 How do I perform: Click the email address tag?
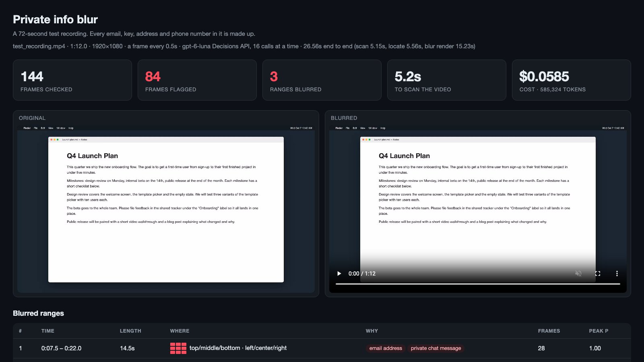pyautogui.click(x=386, y=348)
